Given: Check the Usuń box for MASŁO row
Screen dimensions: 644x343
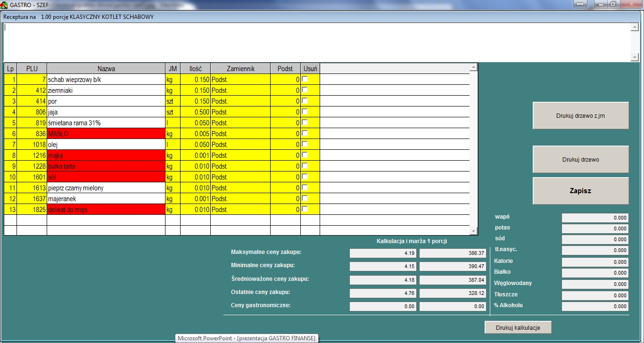Looking at the screenshot, I should [x=305, y=134].
